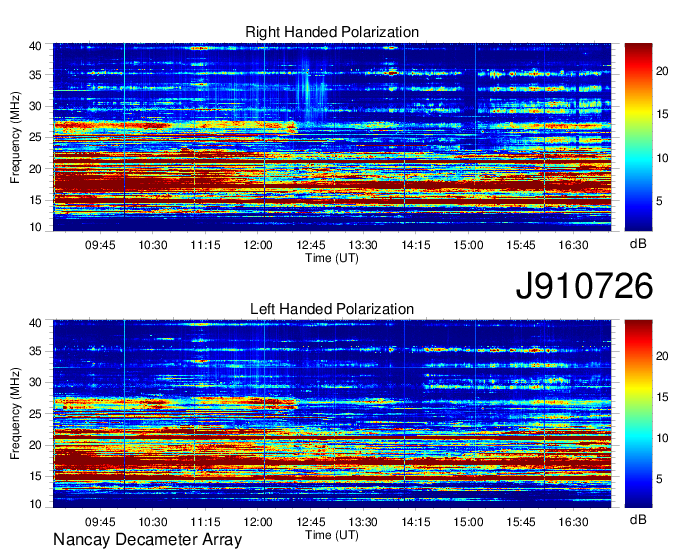
Task: Click the 15 value on upper colorbar
Action: coord(662,114)
